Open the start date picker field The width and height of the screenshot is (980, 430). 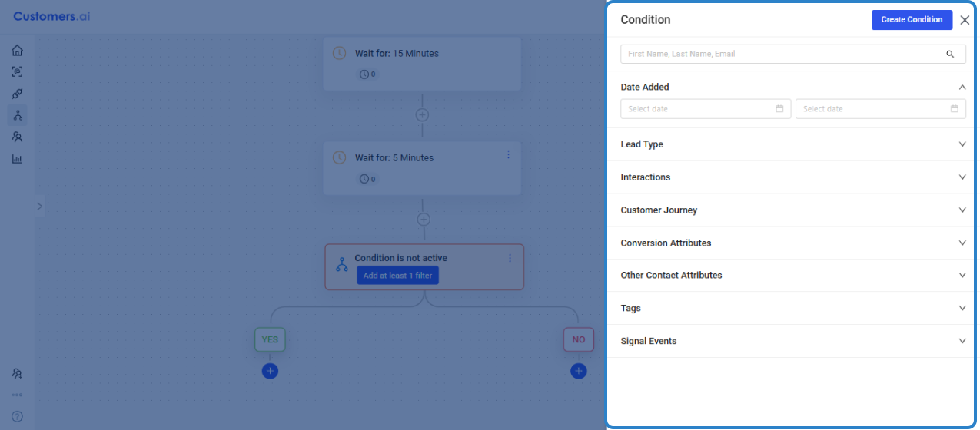coord(706,109)
